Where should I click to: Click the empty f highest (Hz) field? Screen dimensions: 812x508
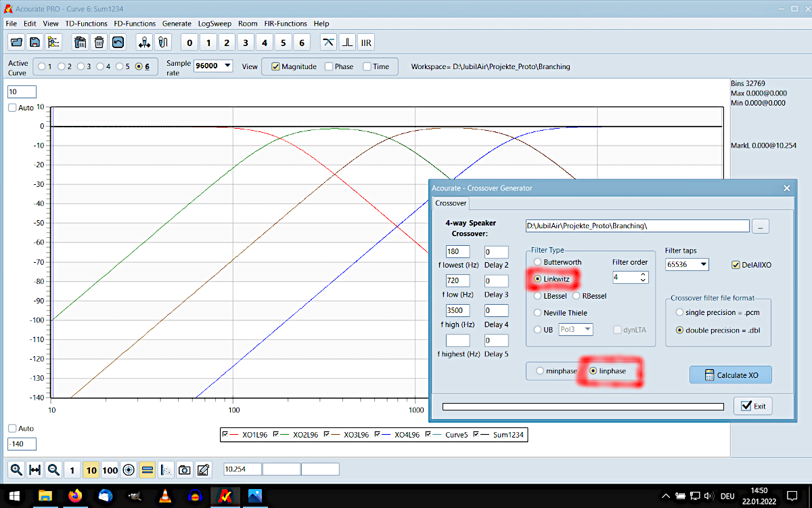[457, 340]
